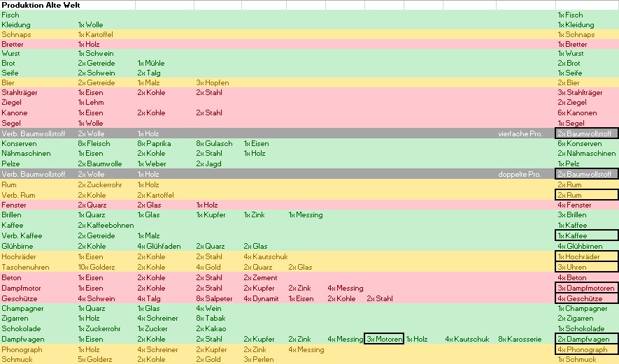
Task: Select the '4x Dynamit' cell
Action: (258, 298)
